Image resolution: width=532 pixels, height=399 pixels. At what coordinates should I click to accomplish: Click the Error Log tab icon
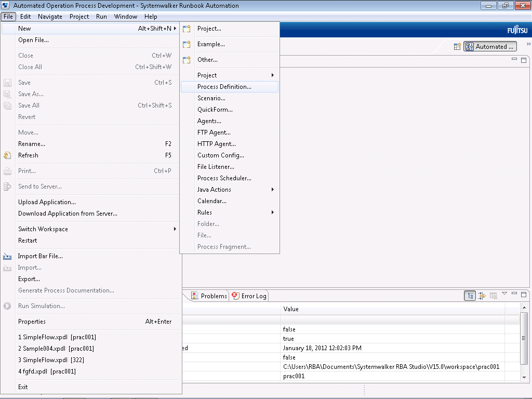coord(235,296)
